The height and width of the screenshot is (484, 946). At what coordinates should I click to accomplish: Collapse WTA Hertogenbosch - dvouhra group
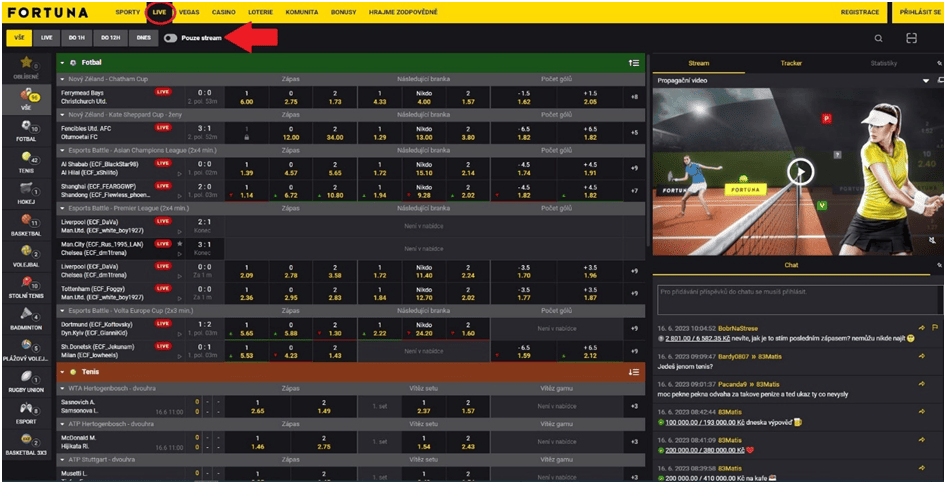(x=62, y=389)
